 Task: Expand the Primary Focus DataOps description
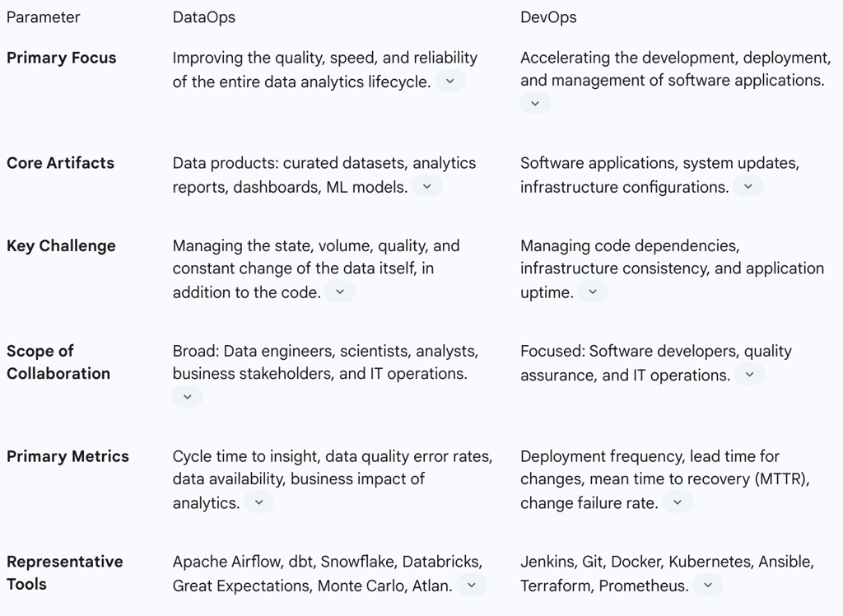pos(449,81)
